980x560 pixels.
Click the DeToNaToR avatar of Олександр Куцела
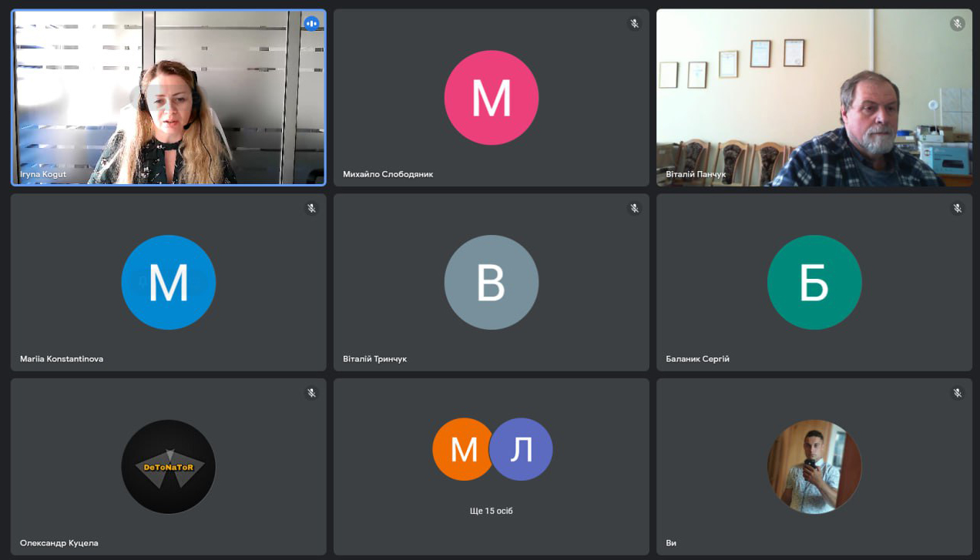[x=168, y=467]
